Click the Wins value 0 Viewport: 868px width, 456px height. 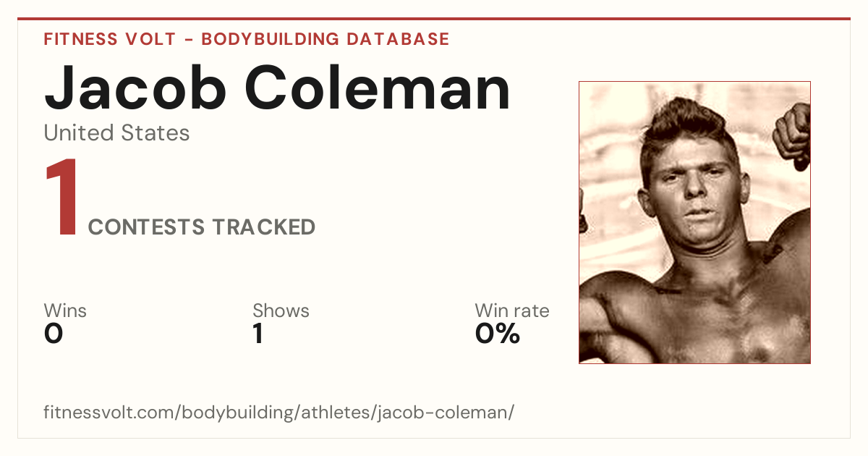point(54,334)
